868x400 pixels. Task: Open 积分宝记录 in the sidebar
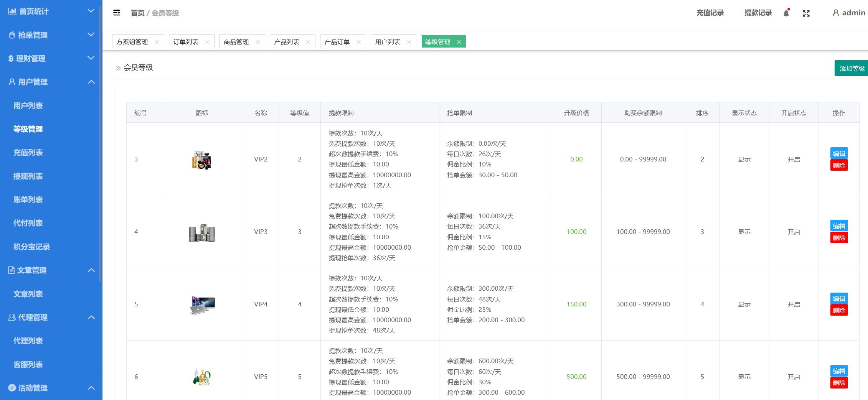(31, 247)
